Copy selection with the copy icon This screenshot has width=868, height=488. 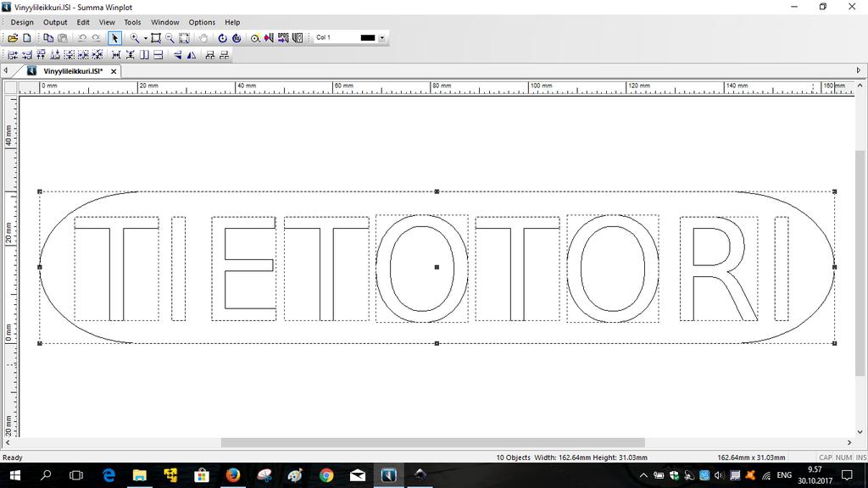click(48, 38)
